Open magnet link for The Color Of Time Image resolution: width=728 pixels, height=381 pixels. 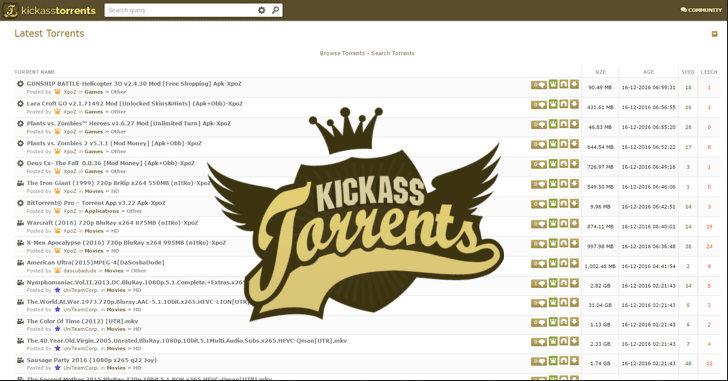(564, 323)
